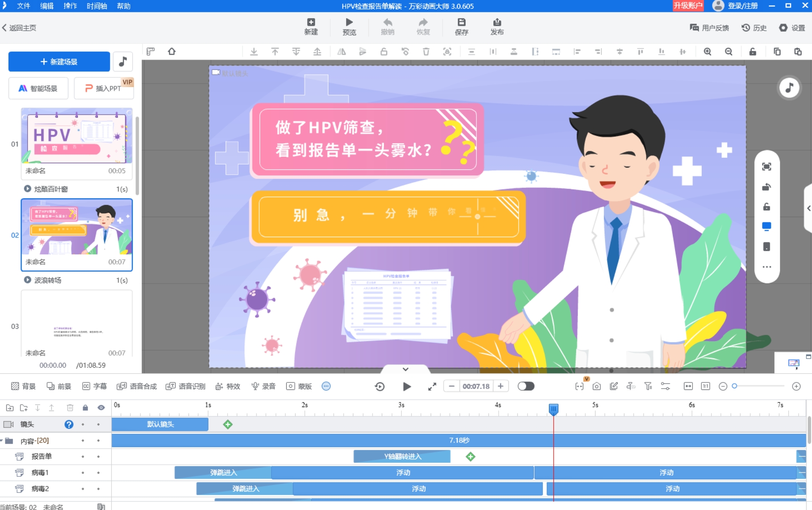812x510 pixels.
Task: Click the home icon in canvas toolbar
Action: point(172,52)
